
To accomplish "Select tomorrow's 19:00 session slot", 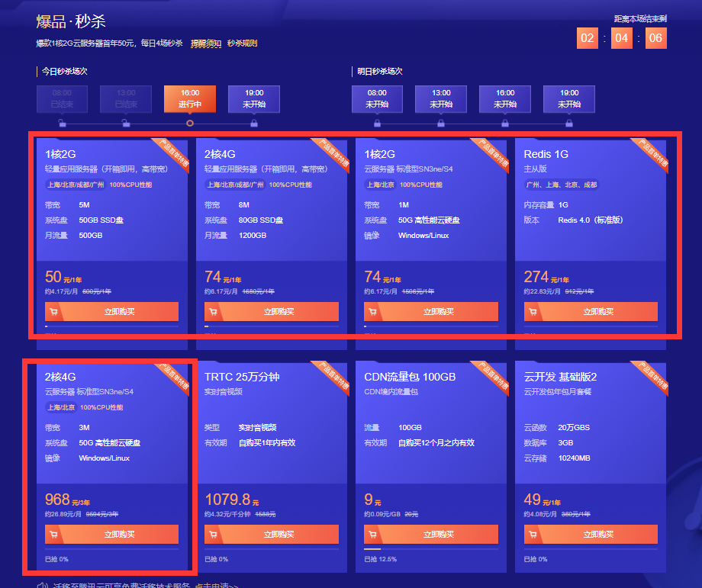I will pos(568,98).
